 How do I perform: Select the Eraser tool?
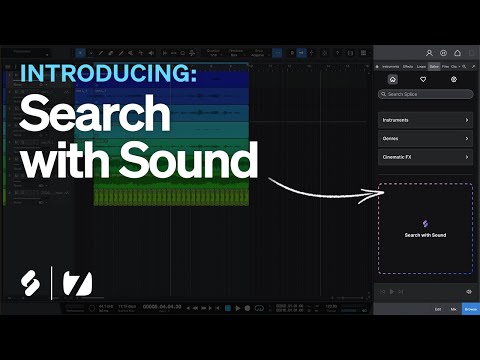coord(110,53)
